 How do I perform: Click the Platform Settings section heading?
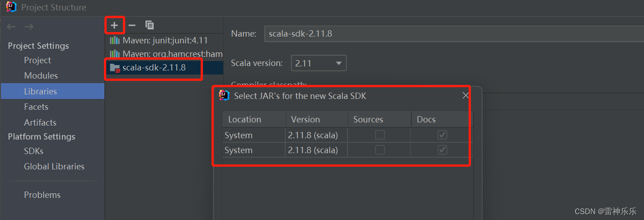point(42,136)
